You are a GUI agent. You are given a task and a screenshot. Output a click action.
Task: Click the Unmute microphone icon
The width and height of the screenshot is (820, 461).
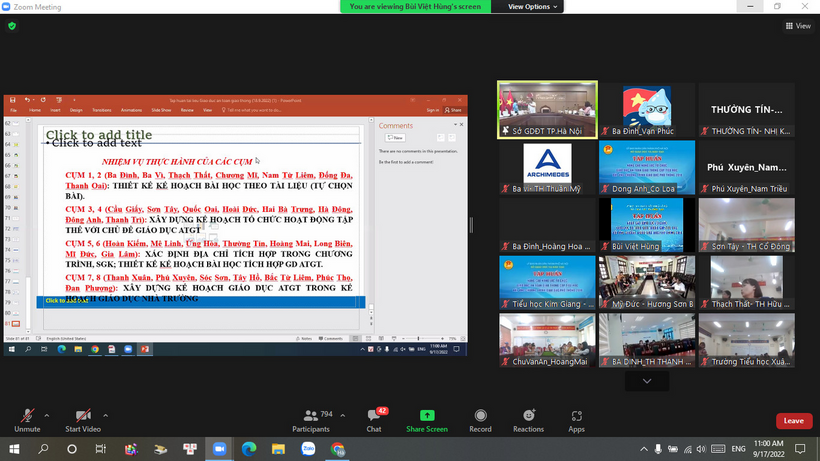pos(27,415)
